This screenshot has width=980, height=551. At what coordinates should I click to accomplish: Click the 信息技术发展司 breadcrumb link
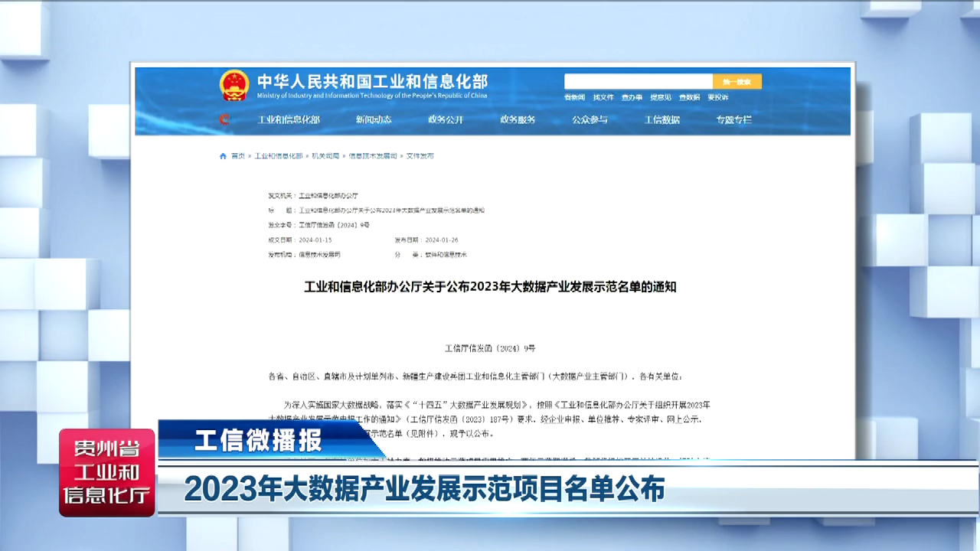(373, 156)
